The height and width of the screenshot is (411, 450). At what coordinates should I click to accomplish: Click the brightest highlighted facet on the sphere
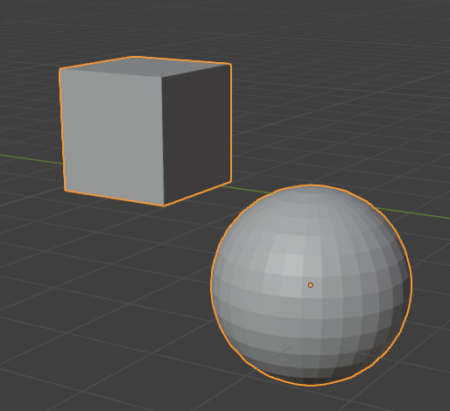tap(293, 265)
